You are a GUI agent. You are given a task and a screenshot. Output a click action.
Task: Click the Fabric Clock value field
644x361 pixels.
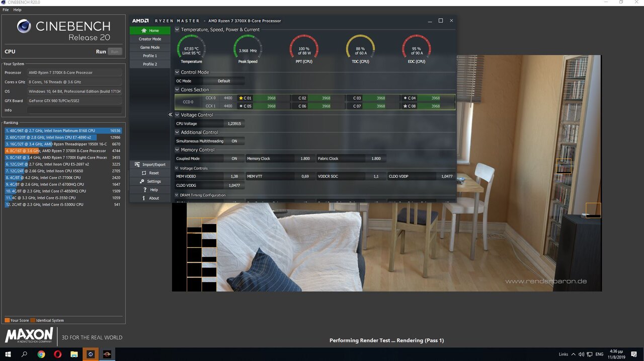tap(376, 159)
